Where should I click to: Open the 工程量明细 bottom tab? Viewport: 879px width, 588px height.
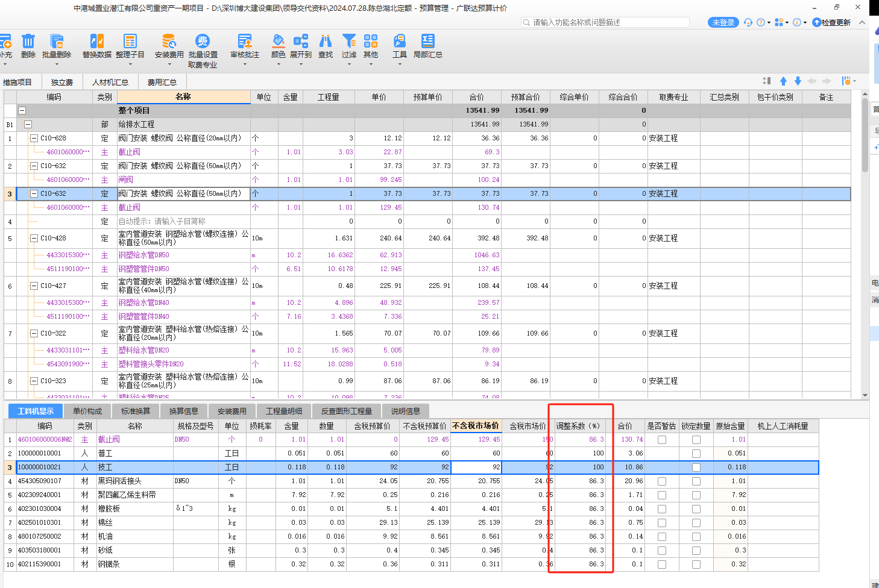(x=284, y=411)
